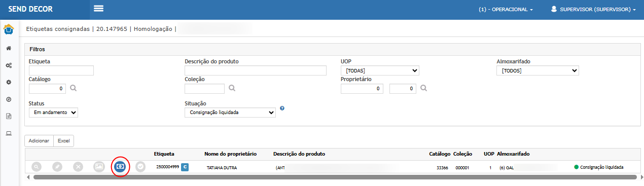644x186 pixels.
Task: Click the Adicionar button
Action: tap(39, 141)
